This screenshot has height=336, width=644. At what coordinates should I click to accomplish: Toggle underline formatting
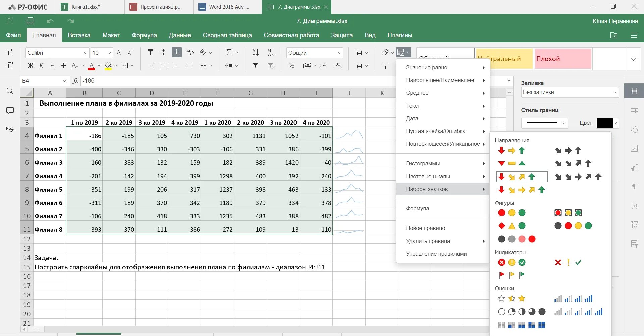tap(52, 65)
